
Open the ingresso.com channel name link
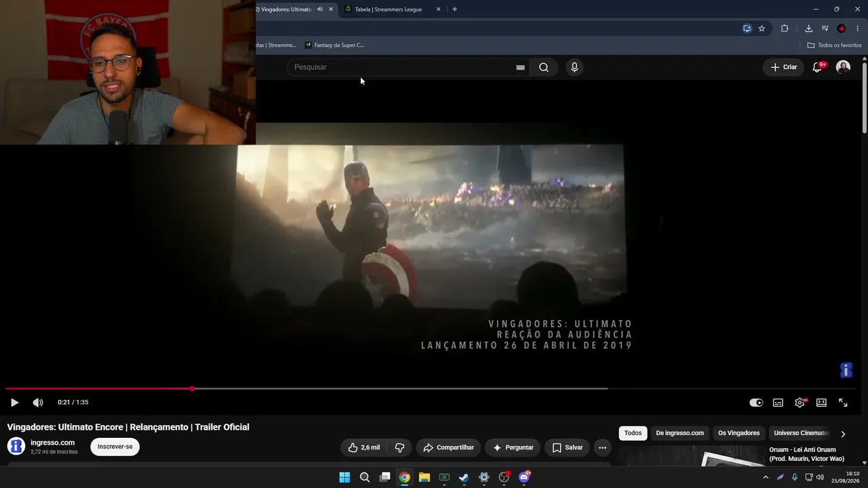(x=52, y=443)
